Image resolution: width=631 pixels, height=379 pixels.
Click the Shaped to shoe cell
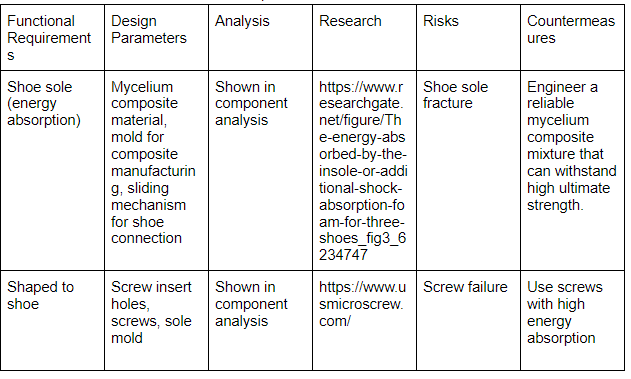pyautogui.click(x=52, y=321)
